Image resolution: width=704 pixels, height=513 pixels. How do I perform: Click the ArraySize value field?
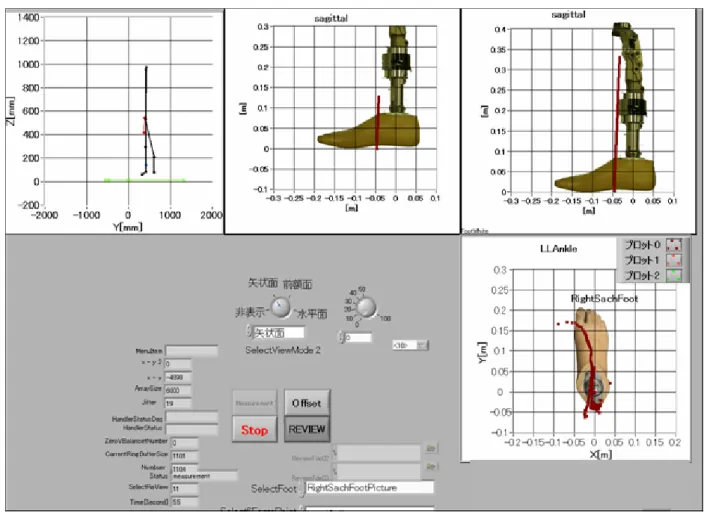pos(178,390)
